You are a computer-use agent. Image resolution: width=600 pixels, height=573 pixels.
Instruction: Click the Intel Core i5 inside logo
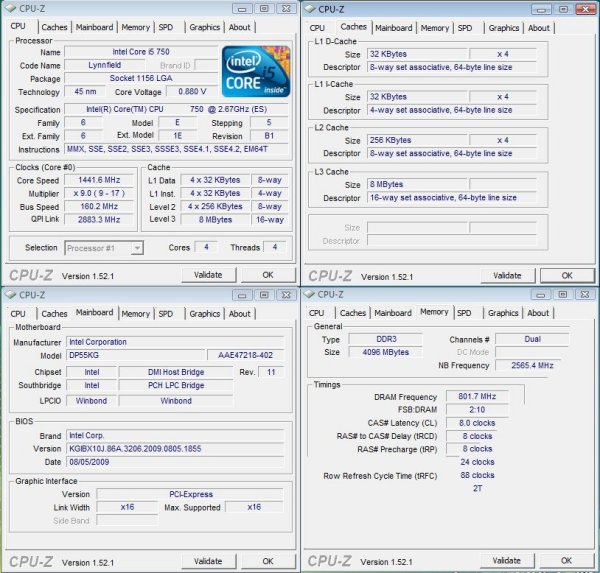(256, 71)
